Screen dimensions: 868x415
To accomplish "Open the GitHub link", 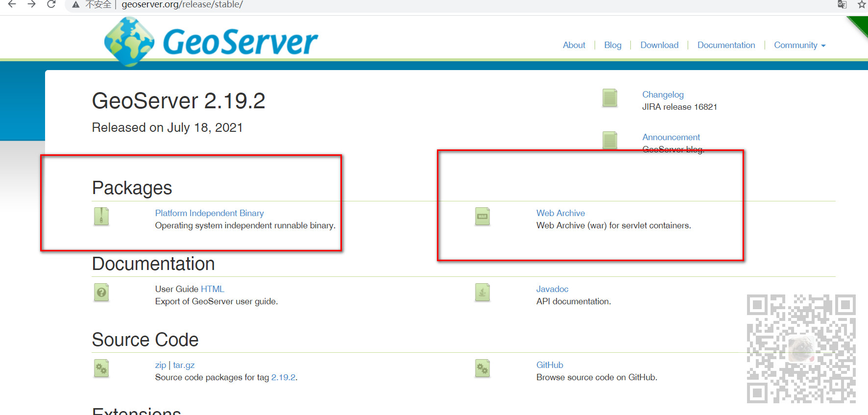I will pyautogui.click(x=550, y=365).
